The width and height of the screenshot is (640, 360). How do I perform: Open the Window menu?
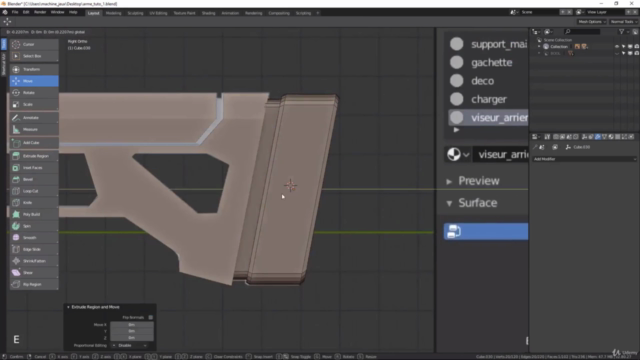pyautogui.click(x=58, y=13)
